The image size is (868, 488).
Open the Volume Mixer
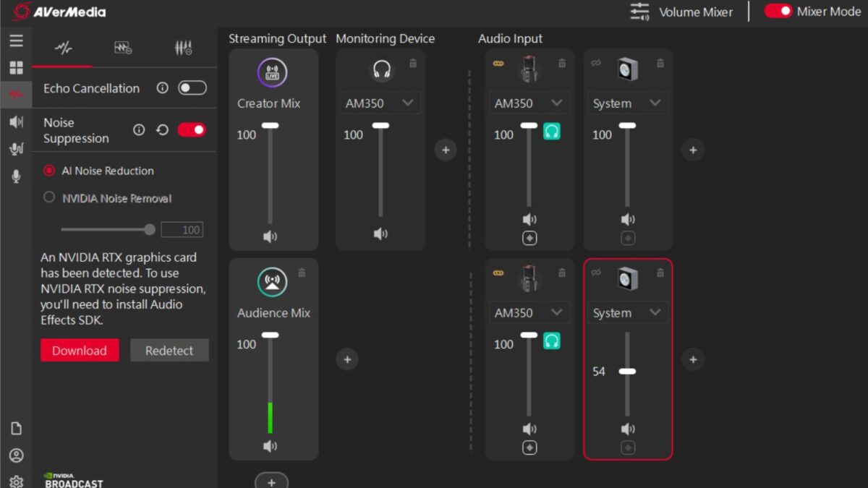[x=681, y=12]
